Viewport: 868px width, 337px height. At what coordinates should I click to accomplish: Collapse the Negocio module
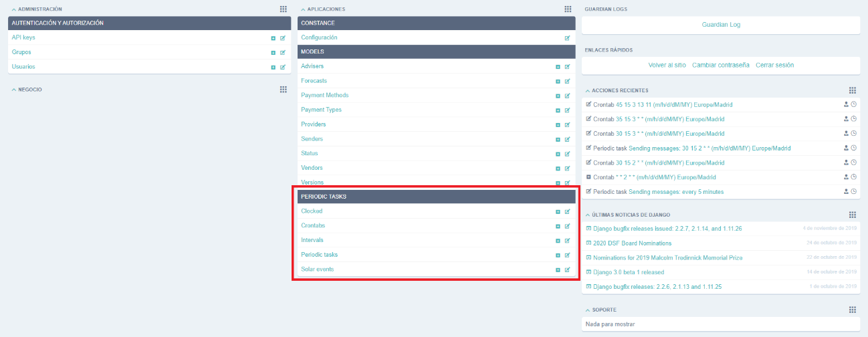point(14,89)
